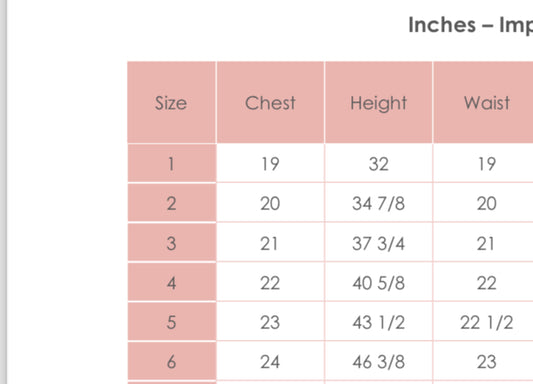
Task: Click height value 34 7/8
Action: [378, 203]
